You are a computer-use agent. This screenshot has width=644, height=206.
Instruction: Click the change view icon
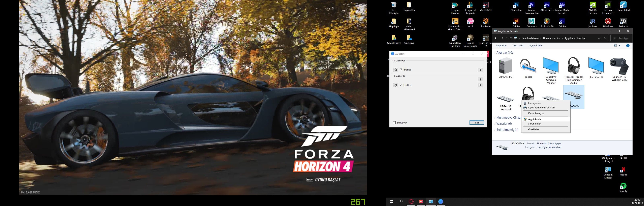point(615,46)
